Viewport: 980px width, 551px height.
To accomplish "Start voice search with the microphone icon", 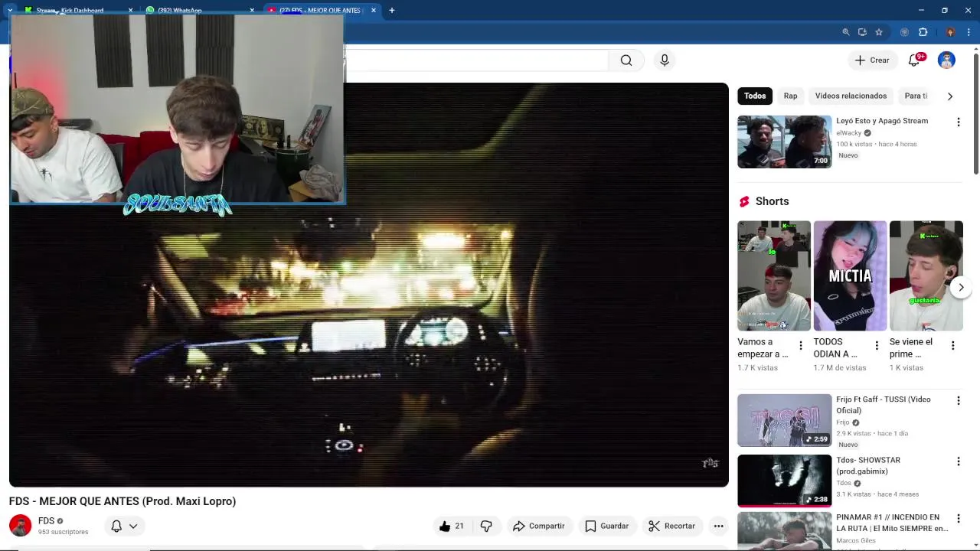I will coord(665,60).
